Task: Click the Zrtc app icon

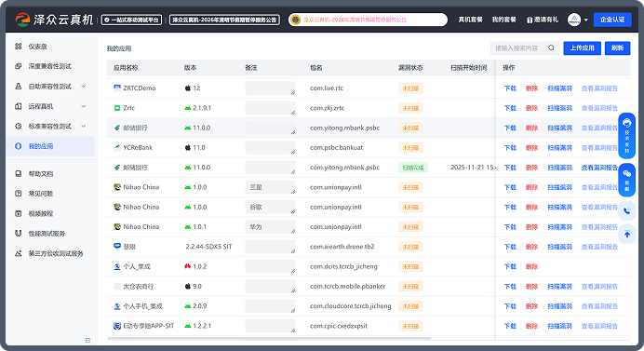Action: pyautogui.click(x=117, y=108)
